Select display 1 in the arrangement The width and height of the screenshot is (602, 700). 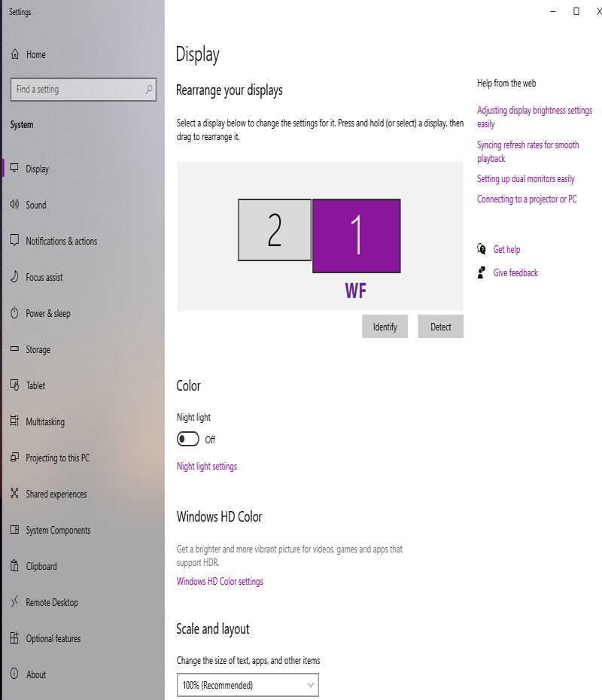pyautogui.click(x=357, y=236)
